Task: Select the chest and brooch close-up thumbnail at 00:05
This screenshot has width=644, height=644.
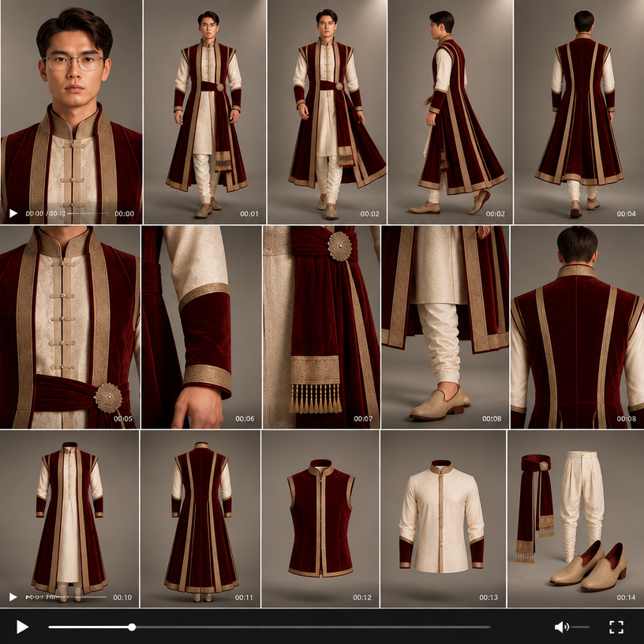Action: [69, 327]
